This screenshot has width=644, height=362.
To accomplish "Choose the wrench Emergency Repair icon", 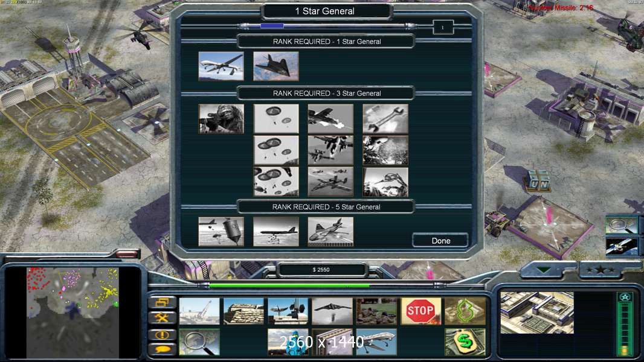I will click(385, 119).
